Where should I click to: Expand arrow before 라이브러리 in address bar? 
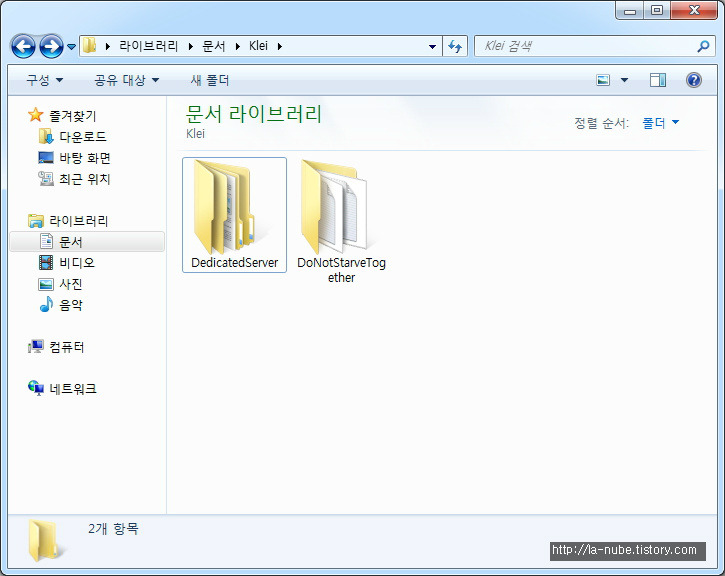(x=108, y=46)
